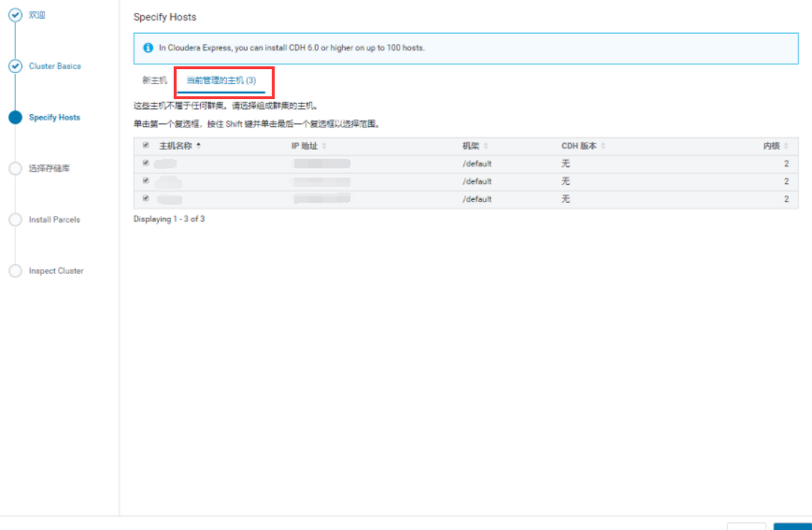
Task: Open the Inspect Cluster wizard step label
Action: pos(56,271)
